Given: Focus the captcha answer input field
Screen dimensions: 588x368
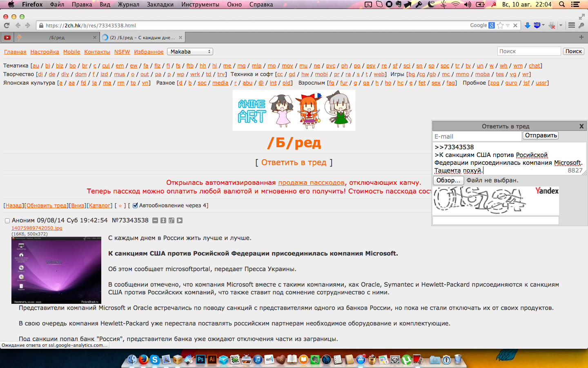Looking at the screenshot, I should pos(495,221).
